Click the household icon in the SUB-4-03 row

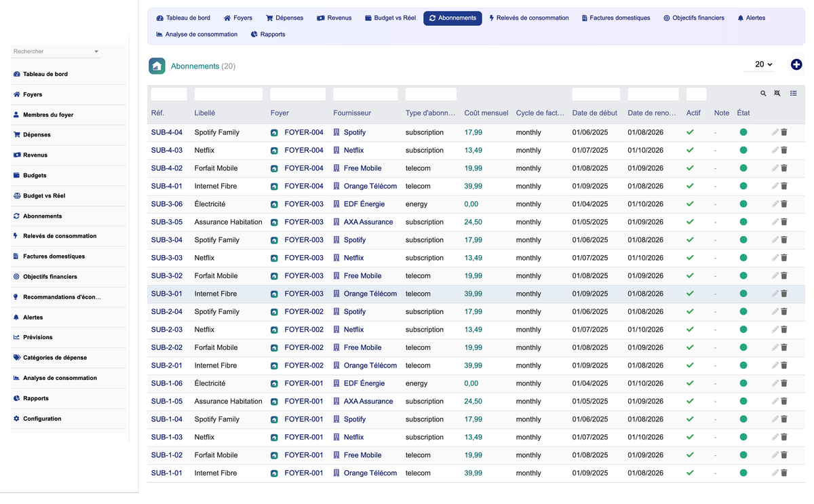[274, 151]
